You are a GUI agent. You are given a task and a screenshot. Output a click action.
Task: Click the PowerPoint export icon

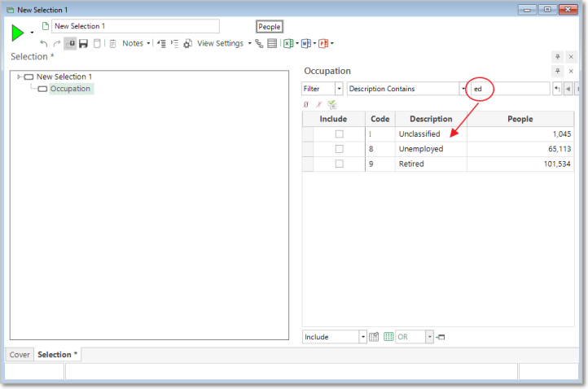(x=323, y=44)
